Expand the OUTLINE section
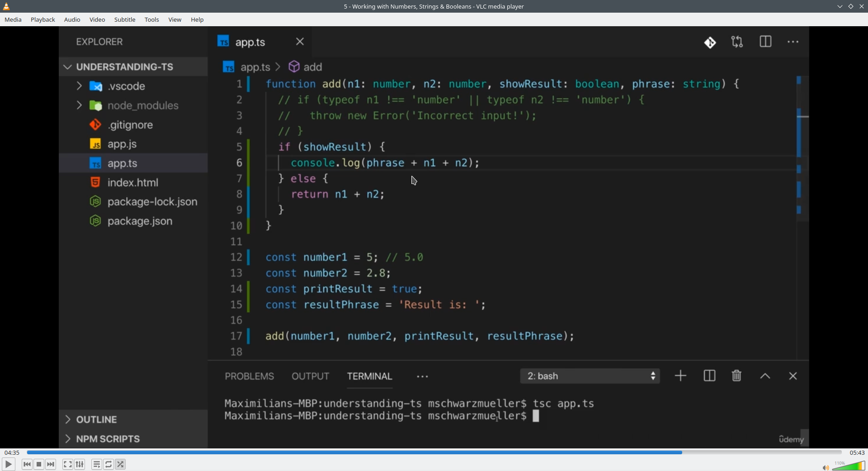868x471 pixels. click(133, 419)
